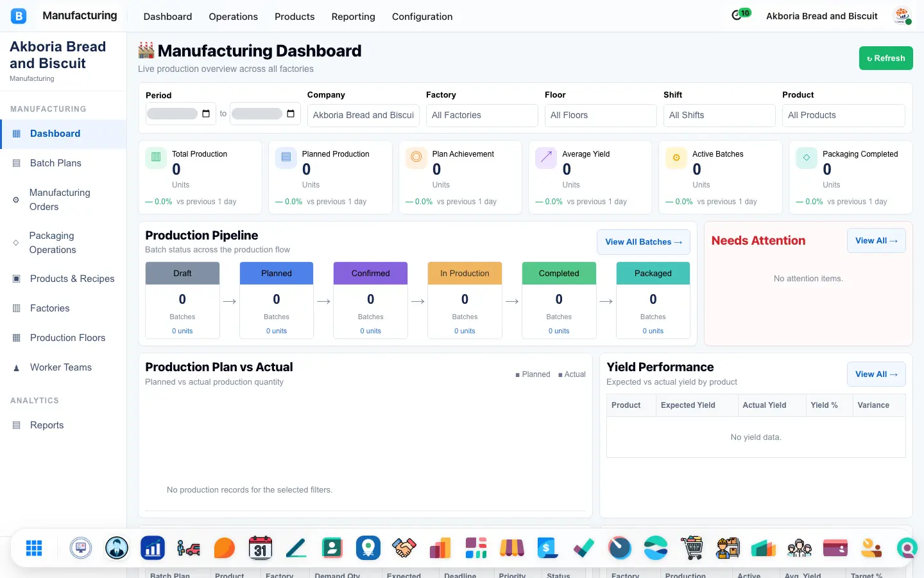Open the calendar app showing 31
Viewport: 924px width, 578px height.
(x=261, y=548)
